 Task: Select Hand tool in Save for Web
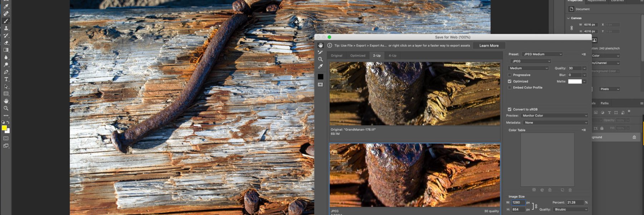pos(320,45)
